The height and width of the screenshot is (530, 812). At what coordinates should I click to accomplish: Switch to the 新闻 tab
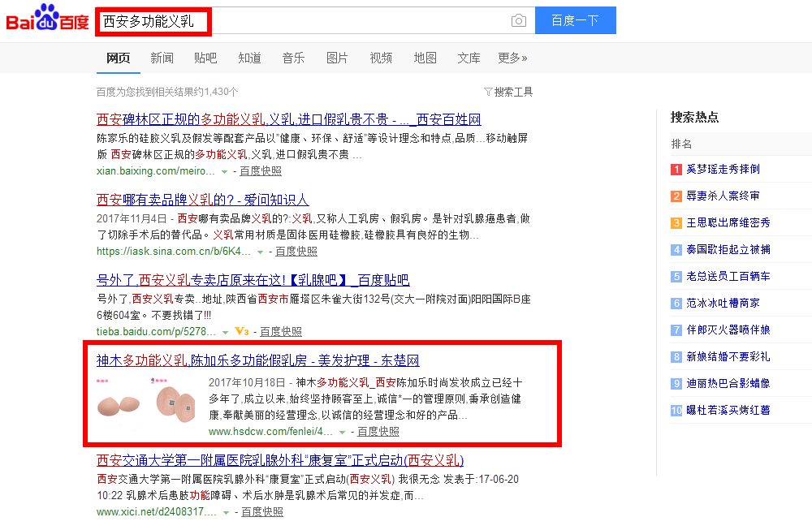point(162,58)
